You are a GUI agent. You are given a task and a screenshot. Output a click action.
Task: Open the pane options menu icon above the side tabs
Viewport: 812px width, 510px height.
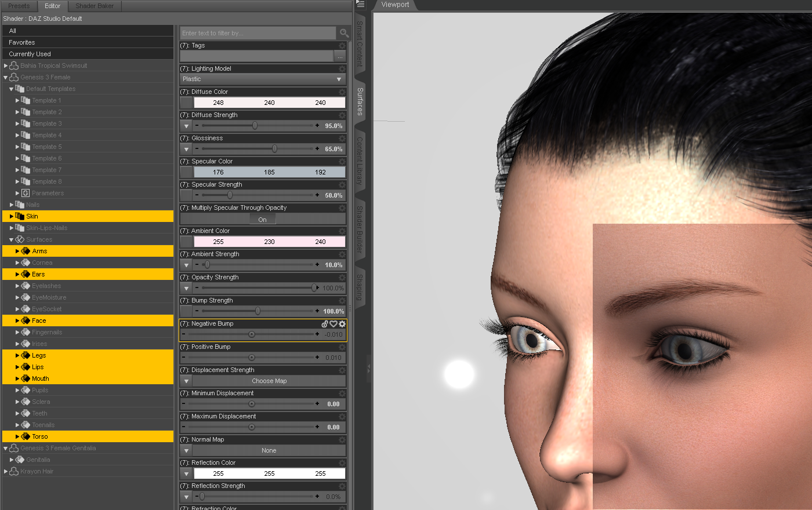click(x=360, y=4)
